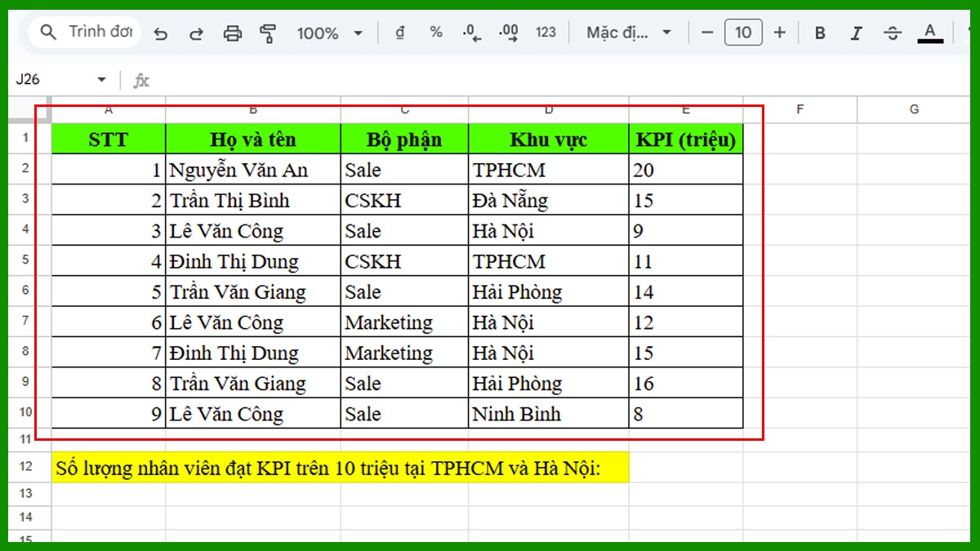The width and height of the screenshot is (980, 551).
Task: Increase decimal places with the .00 icon
Action: pos(508,33)
